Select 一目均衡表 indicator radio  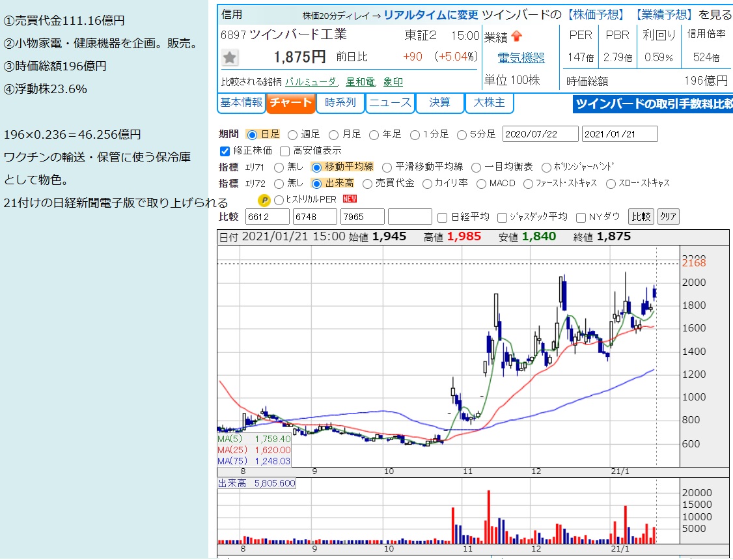point(476,167)
